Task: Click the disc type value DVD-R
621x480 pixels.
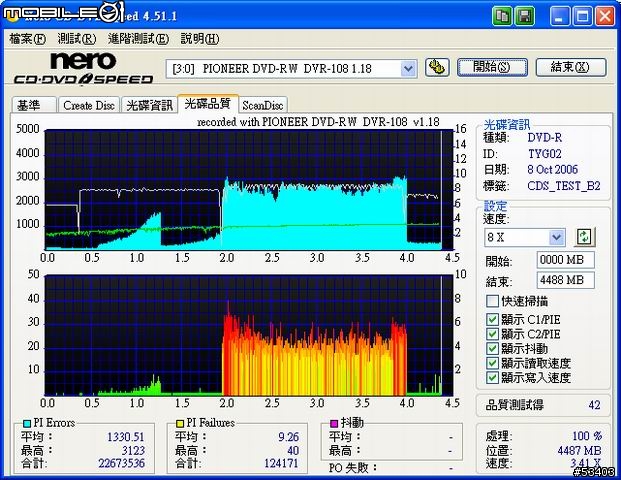Action: [x=545, y=137]
